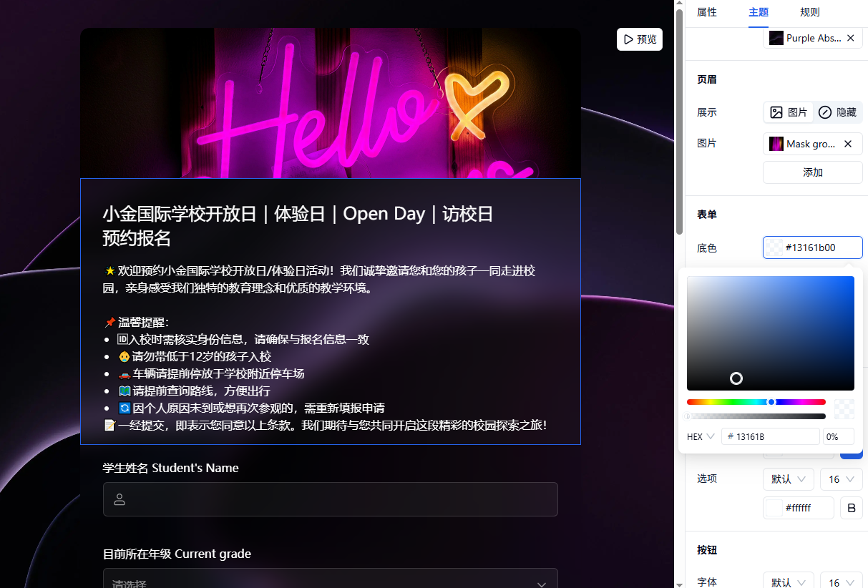Switch to the 属性 tab
The image size is (868, 588).
pos(706,12)
